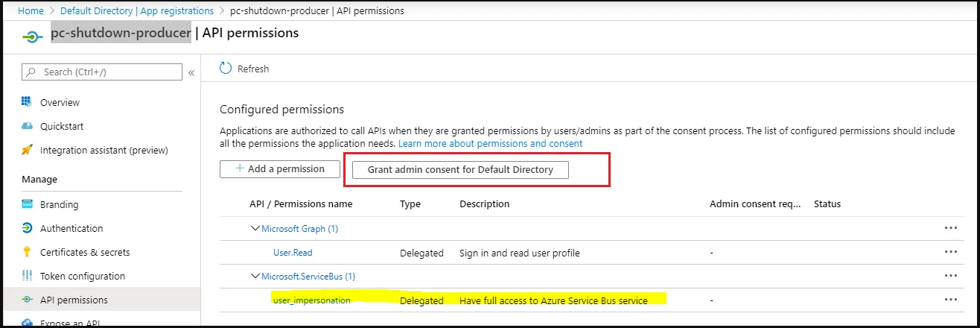Collapse the Microsoft.ServiceBus permissions group

255,277
